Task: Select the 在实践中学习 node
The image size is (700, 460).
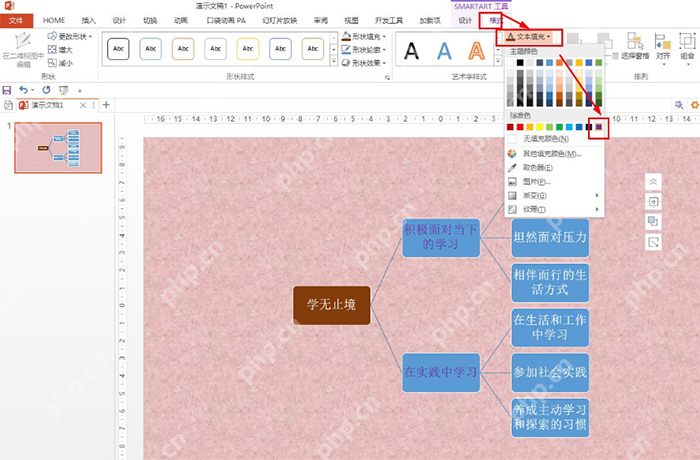Action: click(x=441, y=372)
